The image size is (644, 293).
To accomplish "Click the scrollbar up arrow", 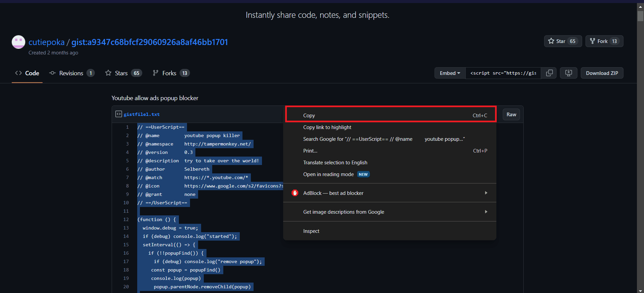I will click(x=640, y=6).
